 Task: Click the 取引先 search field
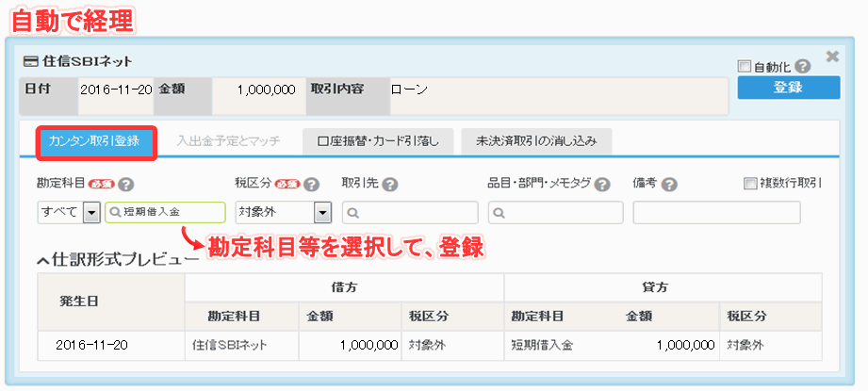pos(410,212)
